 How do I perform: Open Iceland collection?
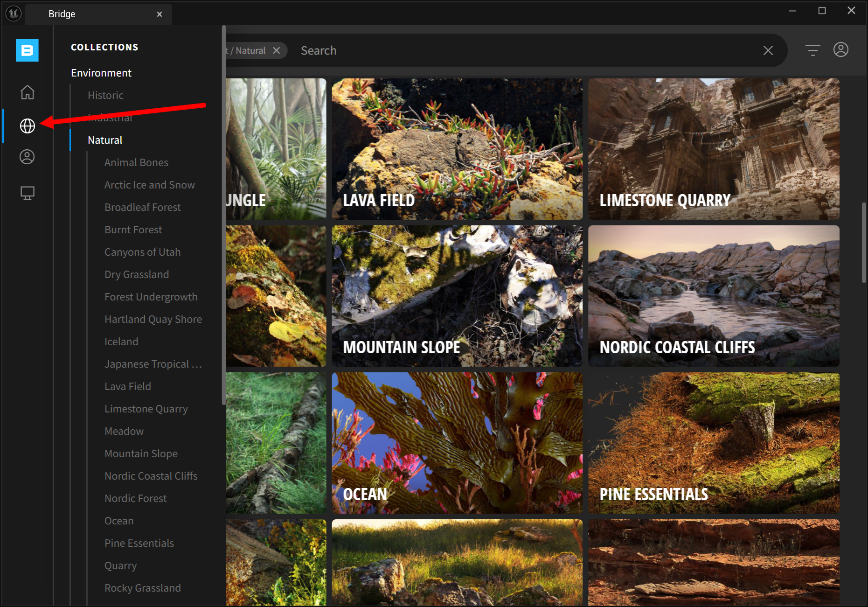pyautogui.click(x=121, y=342)
